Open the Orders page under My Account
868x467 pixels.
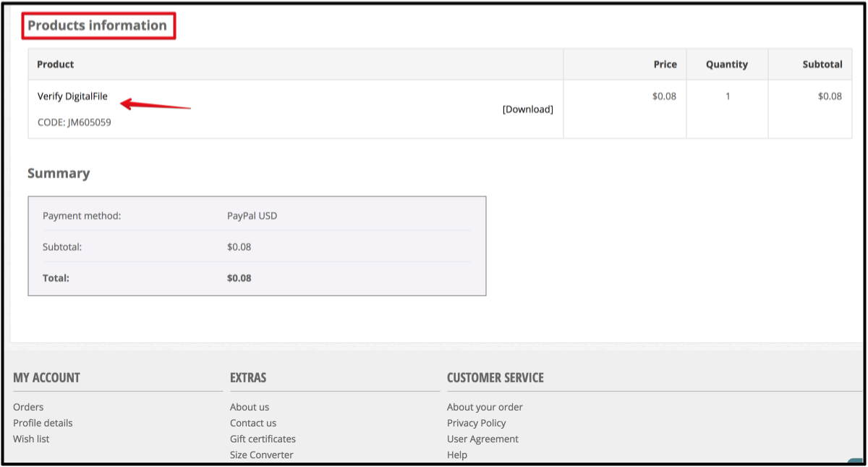pyautogui.click(x=27, y=407)
